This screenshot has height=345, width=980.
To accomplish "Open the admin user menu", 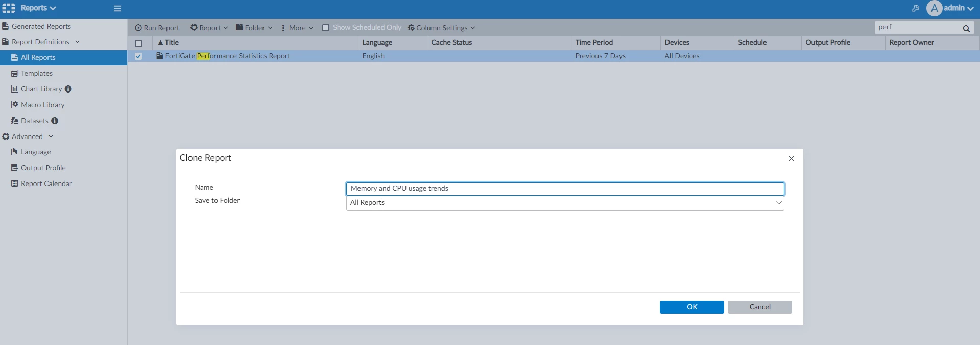I will pyautogui.click(x=958, y=8).
